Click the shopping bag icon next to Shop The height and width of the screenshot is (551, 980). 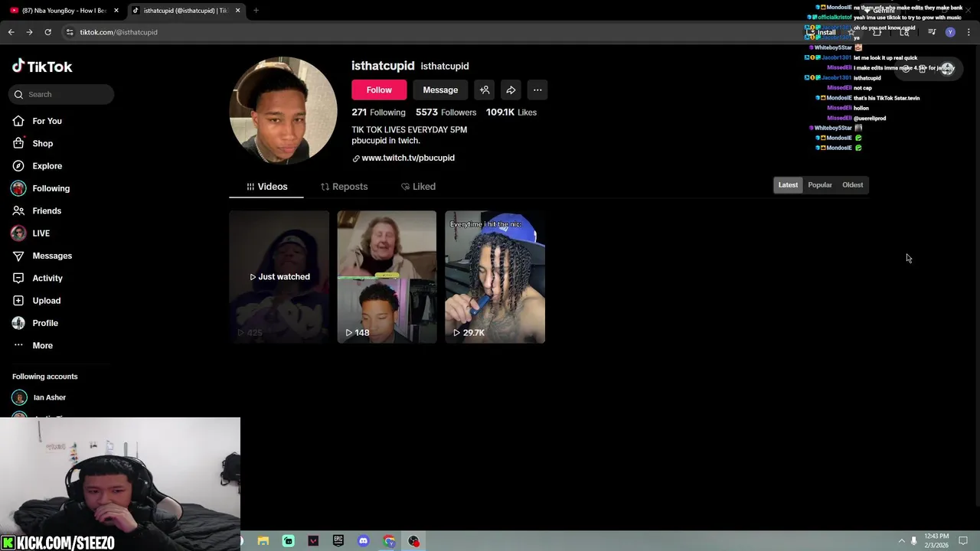point(18,143)
